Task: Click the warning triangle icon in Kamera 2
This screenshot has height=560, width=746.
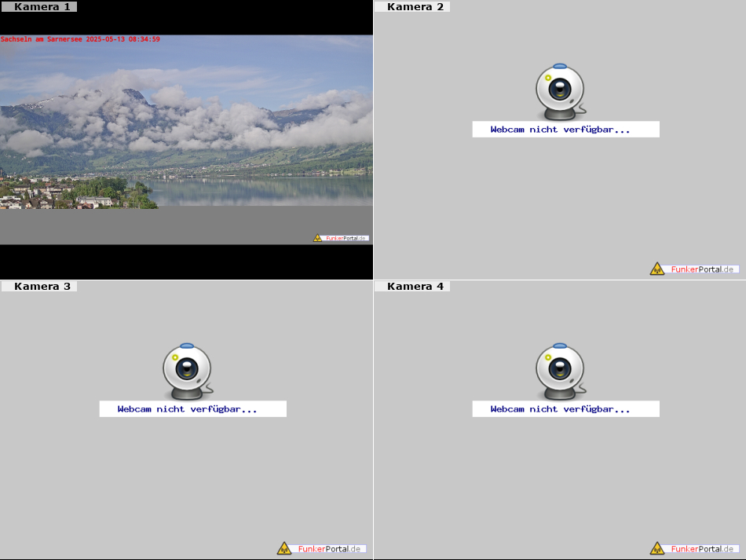Action: click(657, 269)
